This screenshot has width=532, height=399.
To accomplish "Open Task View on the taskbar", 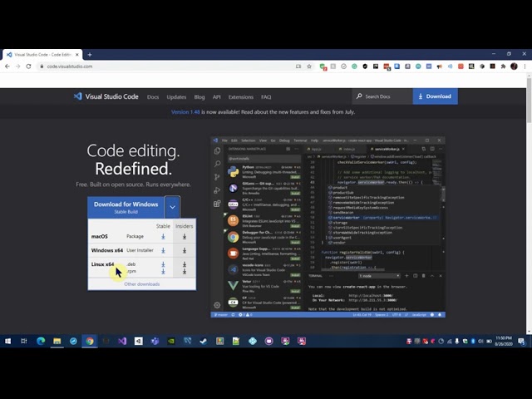I will 24,341.
